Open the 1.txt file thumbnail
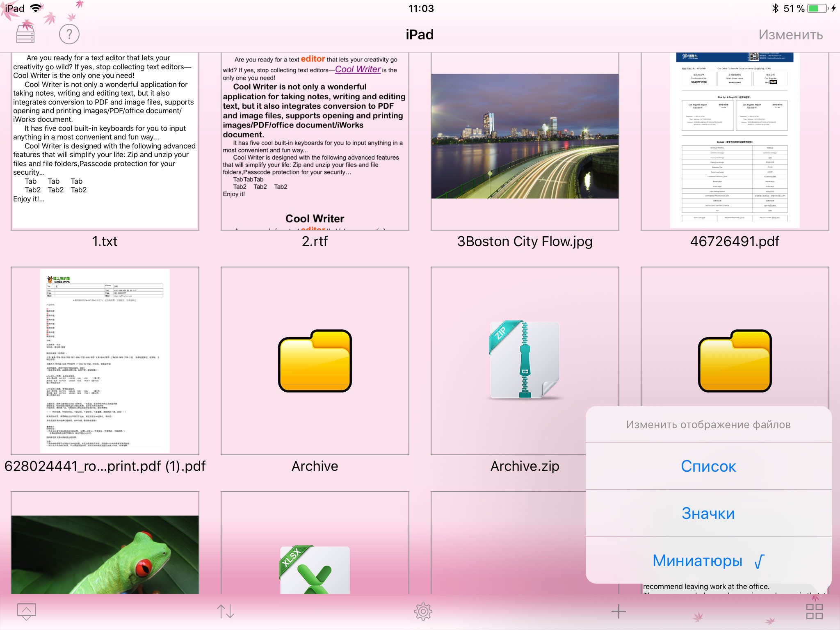Screen dimensions: 840x630 (x=105, y=142)
